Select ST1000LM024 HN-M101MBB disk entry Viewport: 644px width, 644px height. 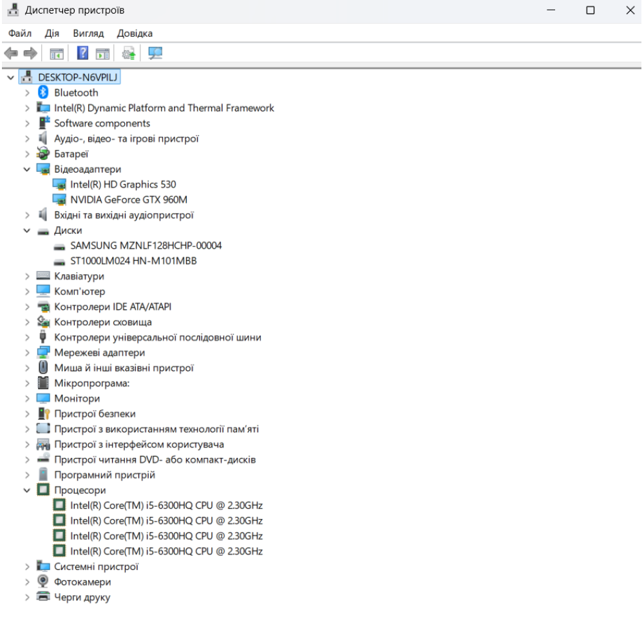[133, 261]
